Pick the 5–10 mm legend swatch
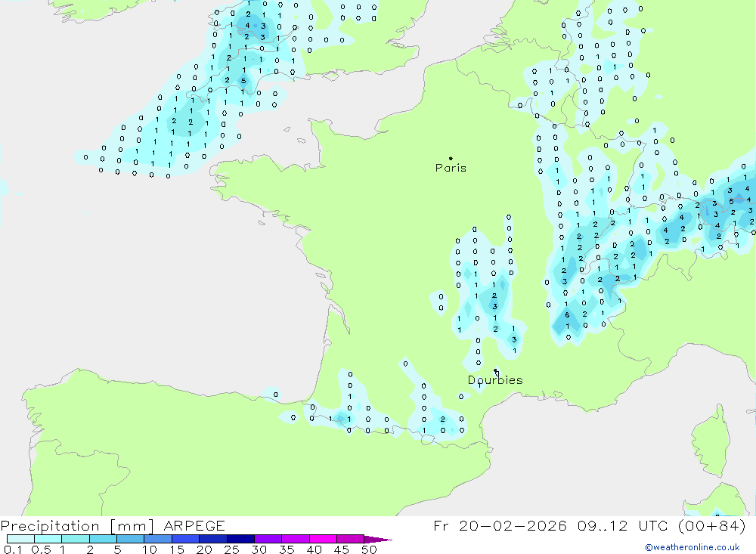756x554 pixels. (130, 539)
